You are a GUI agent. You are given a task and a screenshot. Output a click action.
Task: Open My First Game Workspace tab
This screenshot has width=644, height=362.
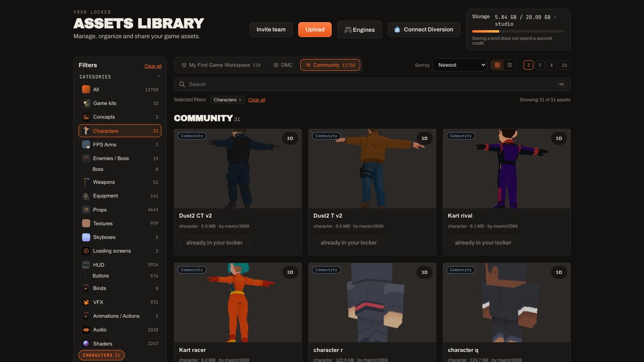click(221, 65)
